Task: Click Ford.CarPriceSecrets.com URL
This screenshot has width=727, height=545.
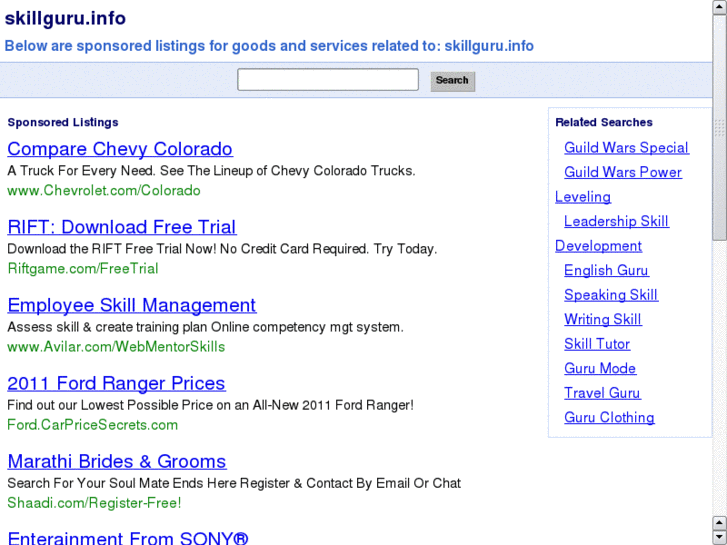Action: point(93,424)
